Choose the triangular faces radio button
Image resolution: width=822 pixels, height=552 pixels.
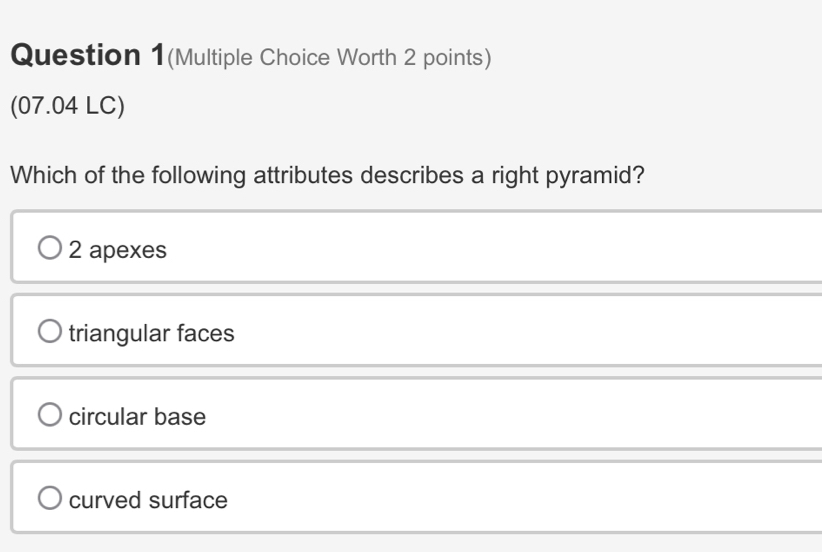coord(50,332)
